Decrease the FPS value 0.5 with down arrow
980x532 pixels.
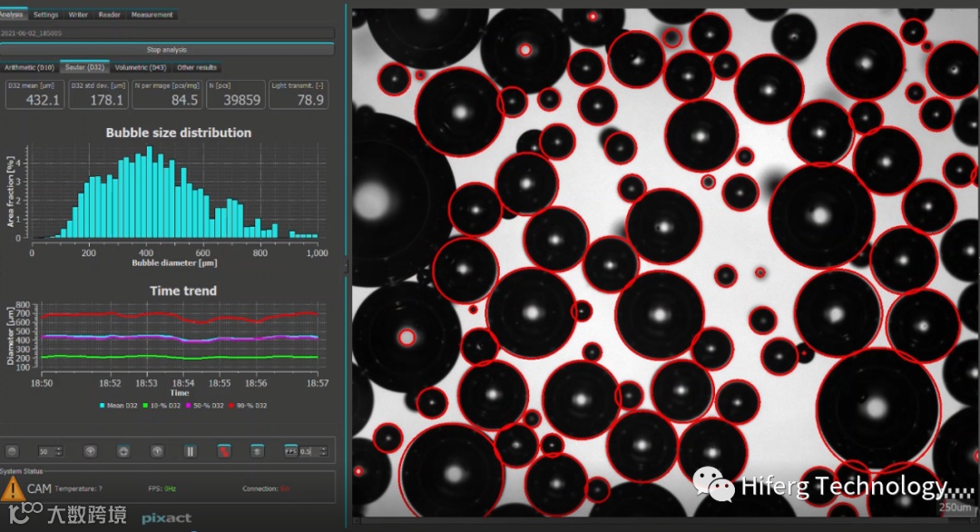tap(323, 454)
